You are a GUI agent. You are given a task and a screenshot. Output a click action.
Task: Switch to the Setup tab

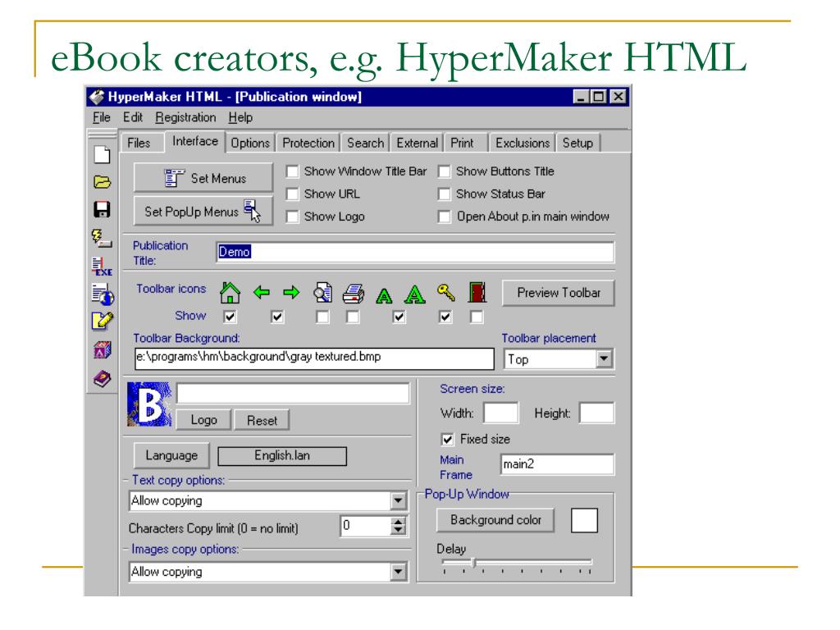pos(577,143)
